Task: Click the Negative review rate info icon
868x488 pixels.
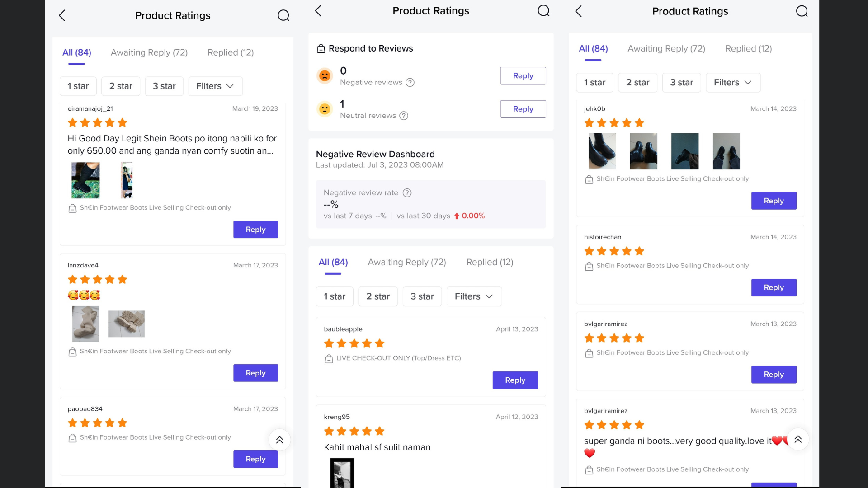Action: tap(407, 193)
